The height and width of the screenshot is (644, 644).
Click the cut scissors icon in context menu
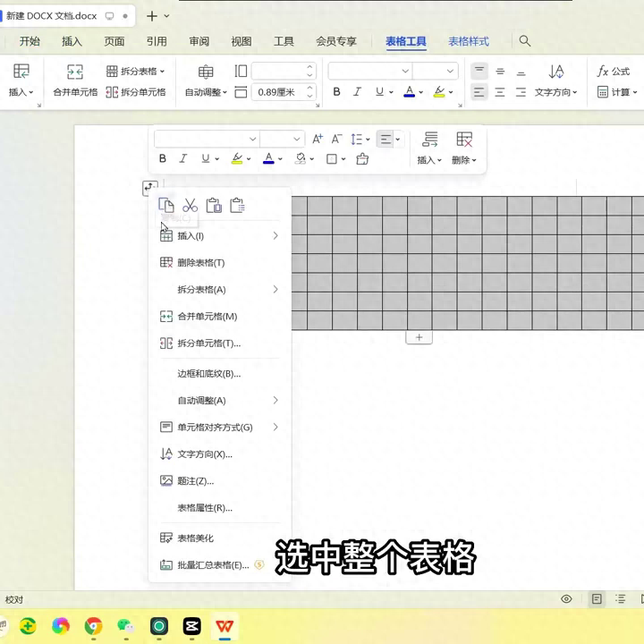(x=190, y=206)
